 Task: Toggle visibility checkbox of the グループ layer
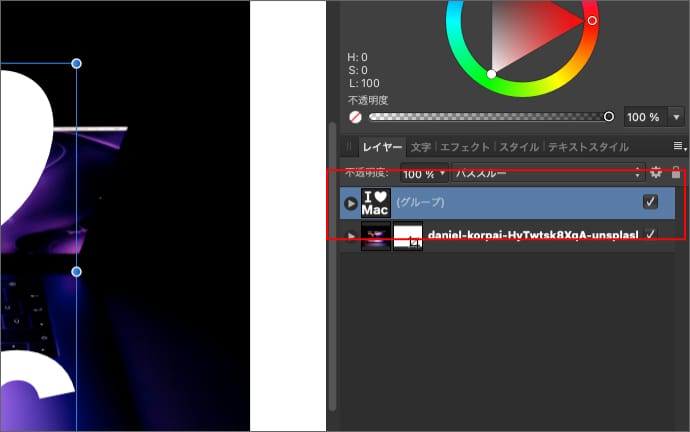coord(651,202)
